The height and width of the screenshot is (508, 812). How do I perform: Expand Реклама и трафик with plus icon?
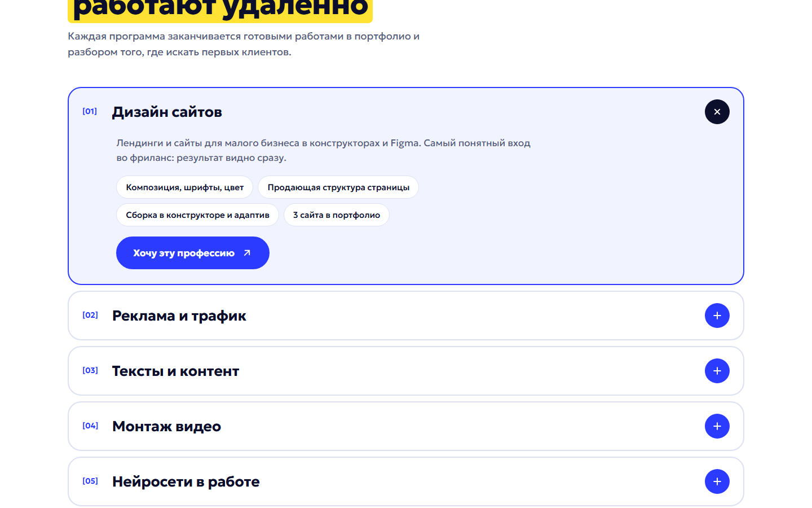point(717,316)
